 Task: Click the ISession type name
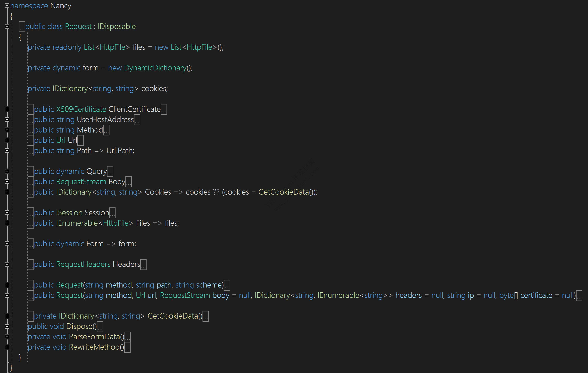[69, 213]
